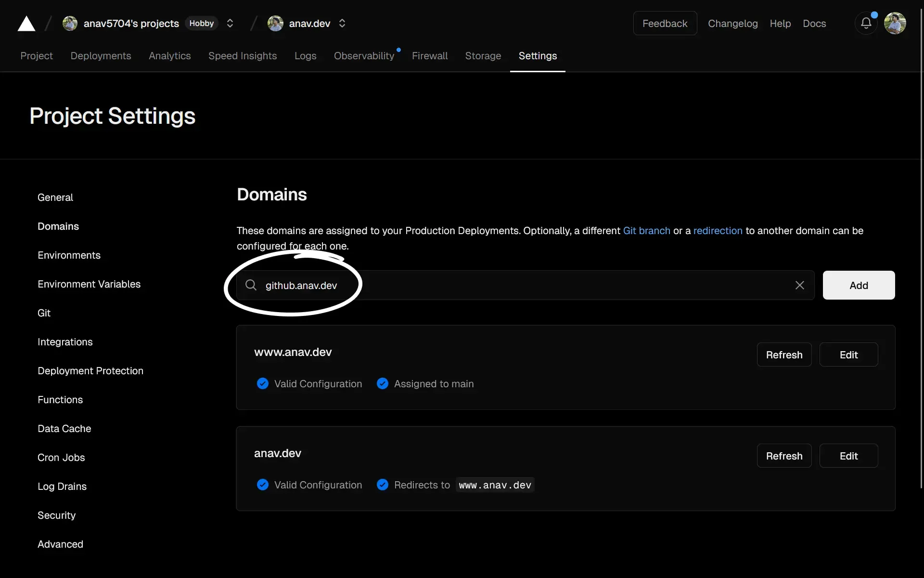Refresh the anav.dev domain status
Viewport: 924px width, 578px height.
[784, 456]
